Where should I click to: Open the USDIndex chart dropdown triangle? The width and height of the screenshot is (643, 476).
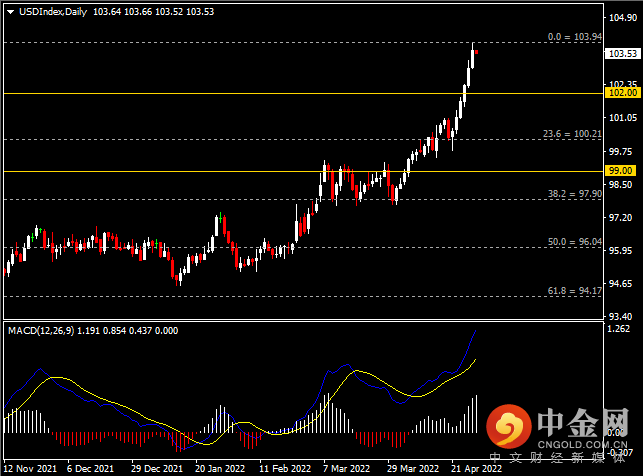[x=11, y=12]
